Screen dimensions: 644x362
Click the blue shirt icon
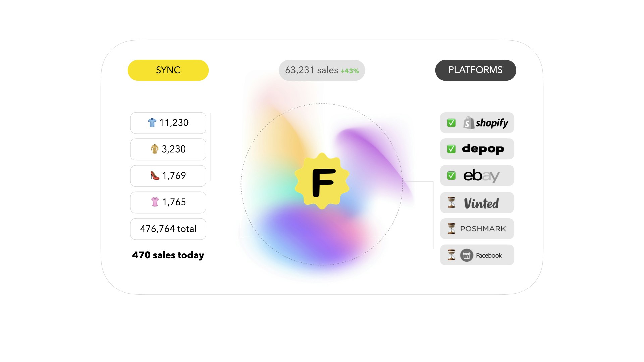click(x=152, y=123)
